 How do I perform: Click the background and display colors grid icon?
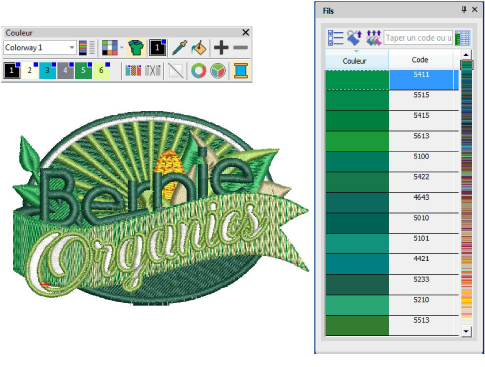110,48
